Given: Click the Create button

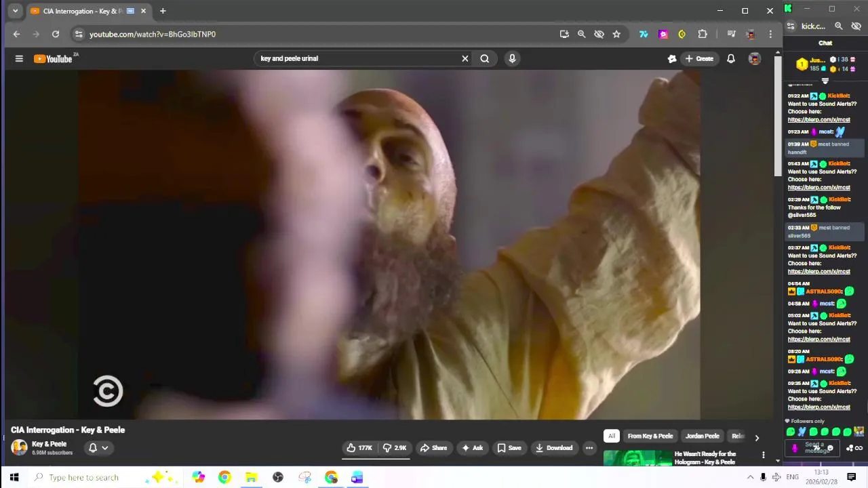Looking at the screenshot, I should pyautogui.click(x=699, y=59).
